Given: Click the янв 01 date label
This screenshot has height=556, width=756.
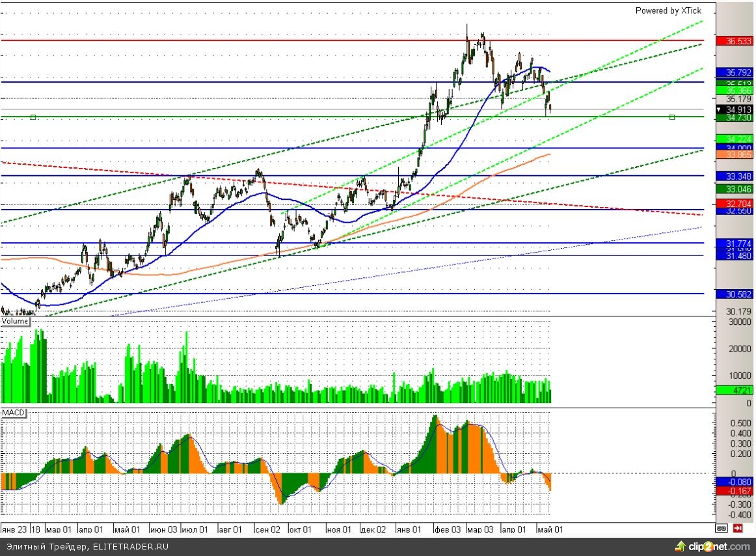Looking at the screenshot, I should coord(409,529).
